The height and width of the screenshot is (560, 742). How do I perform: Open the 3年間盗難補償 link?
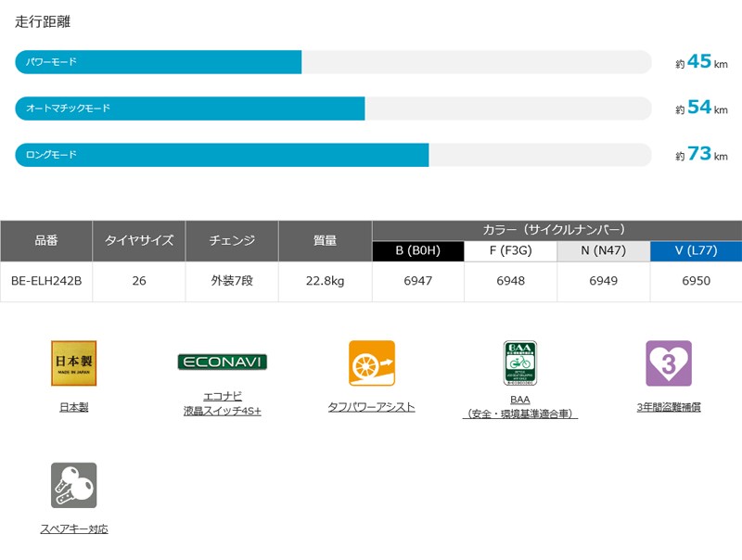click(x=668, y=407)
